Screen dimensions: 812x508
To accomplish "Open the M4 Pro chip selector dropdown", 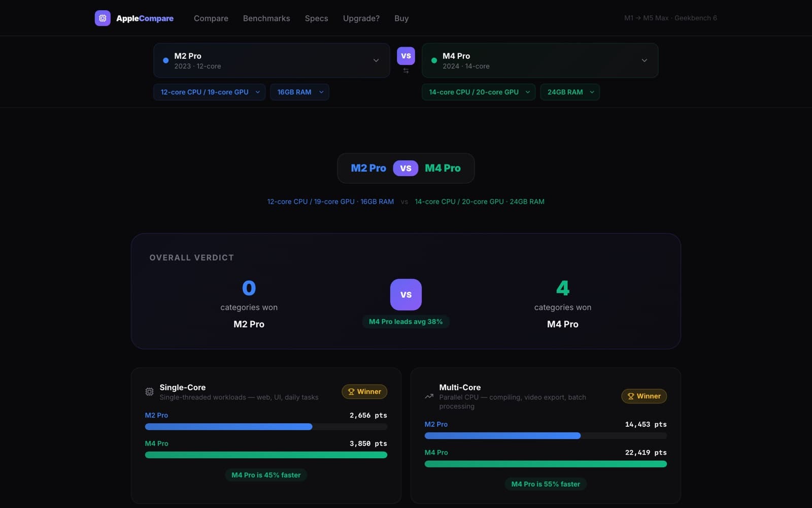I will click(x=540, y=60).
